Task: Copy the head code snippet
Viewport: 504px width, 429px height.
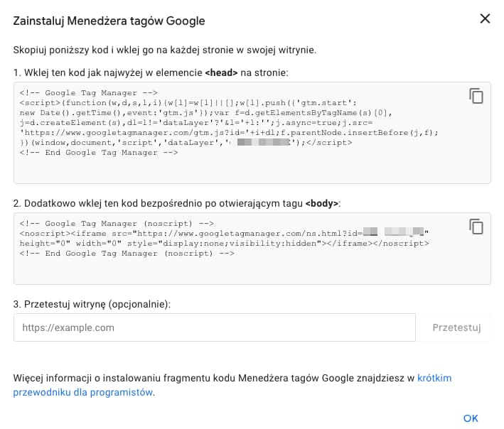Action: [476, 96]
